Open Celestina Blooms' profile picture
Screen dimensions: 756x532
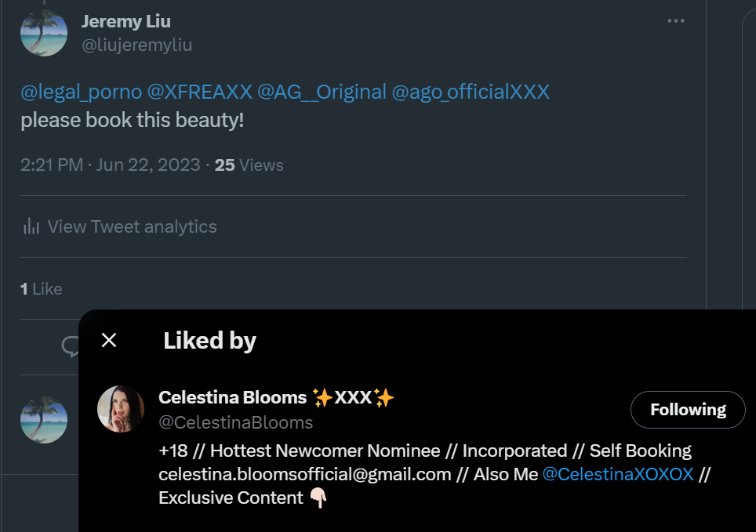pyautogui.click(x=121, y=409)
